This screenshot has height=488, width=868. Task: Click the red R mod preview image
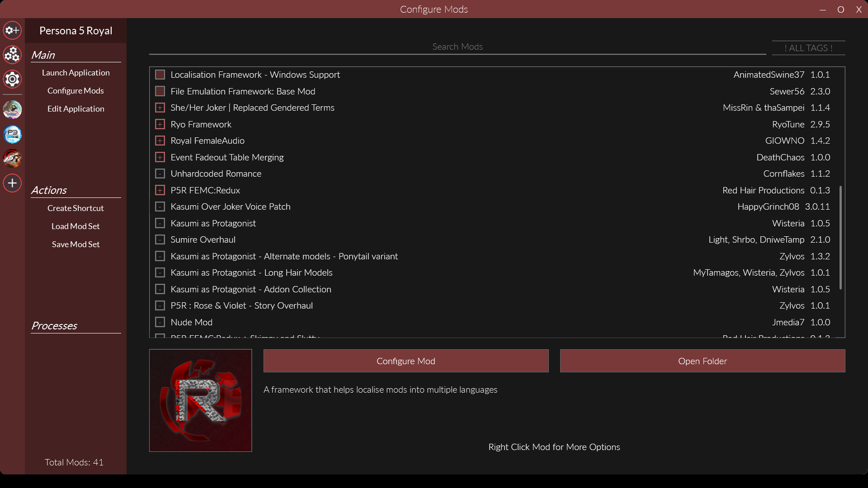[x=201, y=400]
